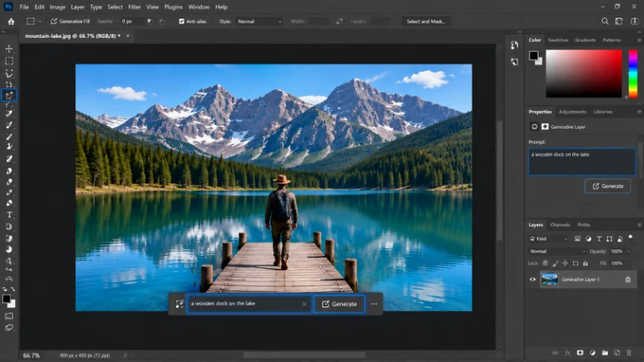Clear the task bar prompt with X

304,304
